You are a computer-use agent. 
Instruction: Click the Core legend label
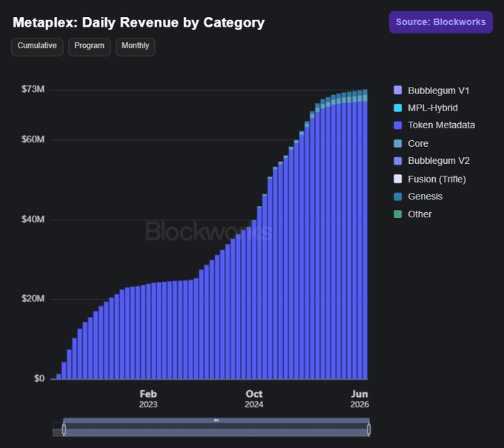point(418,143)
